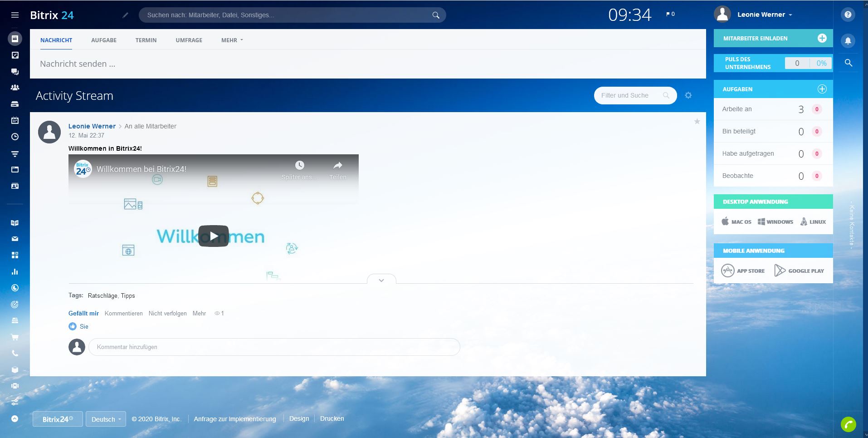Expand the post with the down chevron

[381, 280]
